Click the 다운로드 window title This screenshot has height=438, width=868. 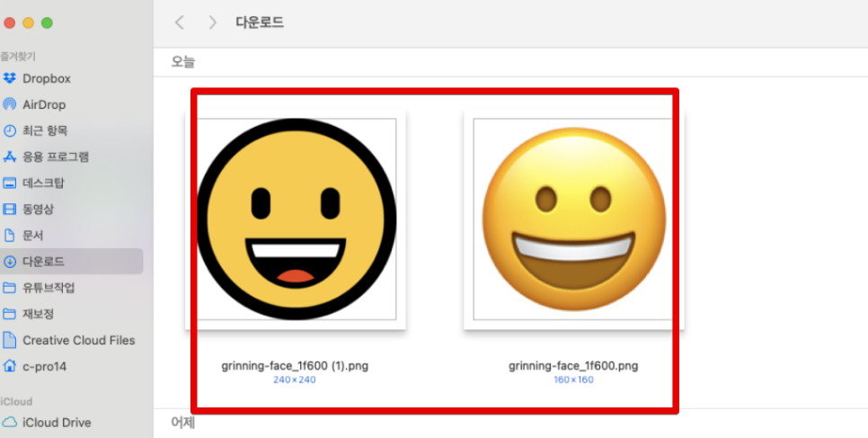coord(260,22)
